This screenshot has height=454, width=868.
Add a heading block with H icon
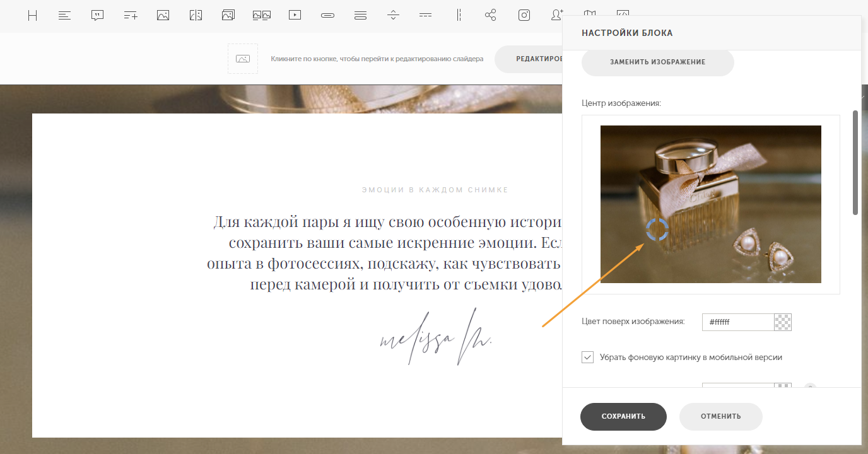point(32,16)
